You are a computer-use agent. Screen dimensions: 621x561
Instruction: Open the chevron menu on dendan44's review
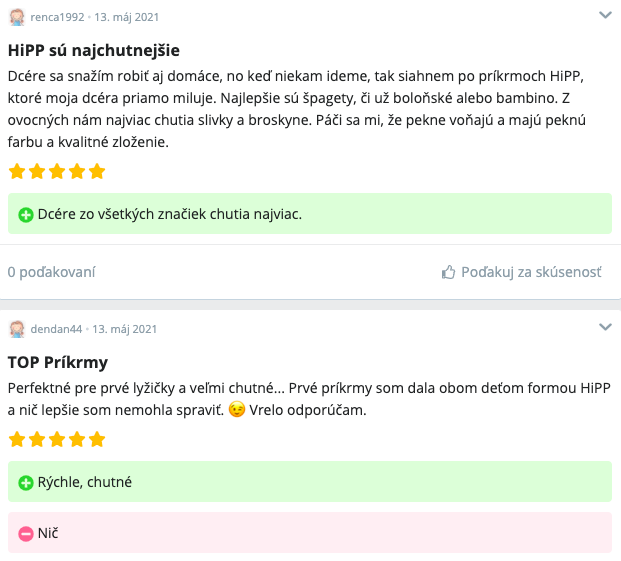[605, 327]
